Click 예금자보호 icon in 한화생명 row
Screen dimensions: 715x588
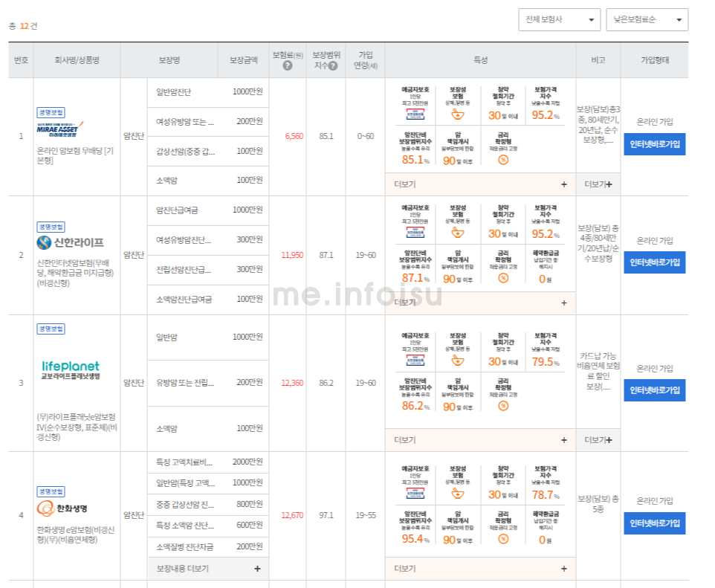coord(415,494)
